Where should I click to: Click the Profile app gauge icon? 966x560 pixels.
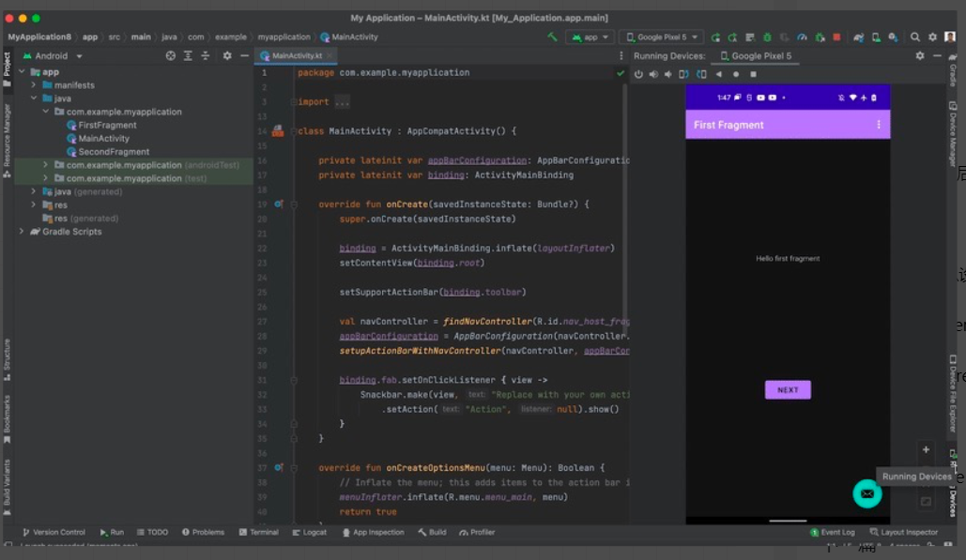click(x=802, y=38)
